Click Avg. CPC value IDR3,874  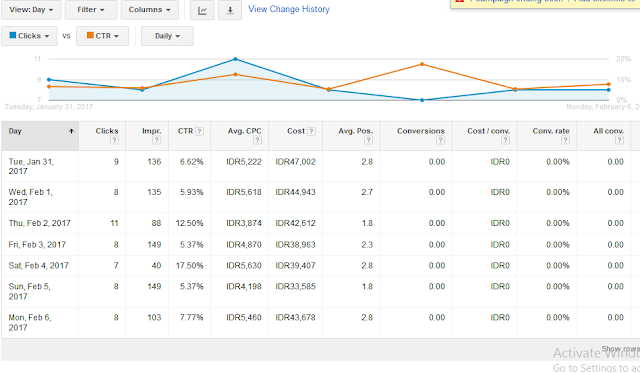coord(244,223)
